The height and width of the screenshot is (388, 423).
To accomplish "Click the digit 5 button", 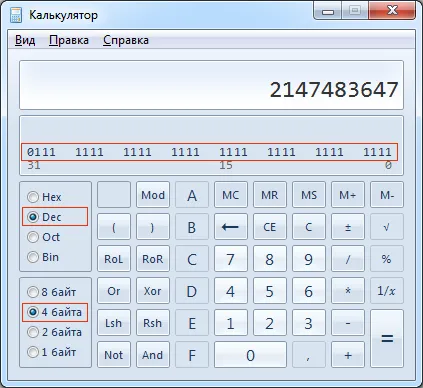I will click(270, 291).
